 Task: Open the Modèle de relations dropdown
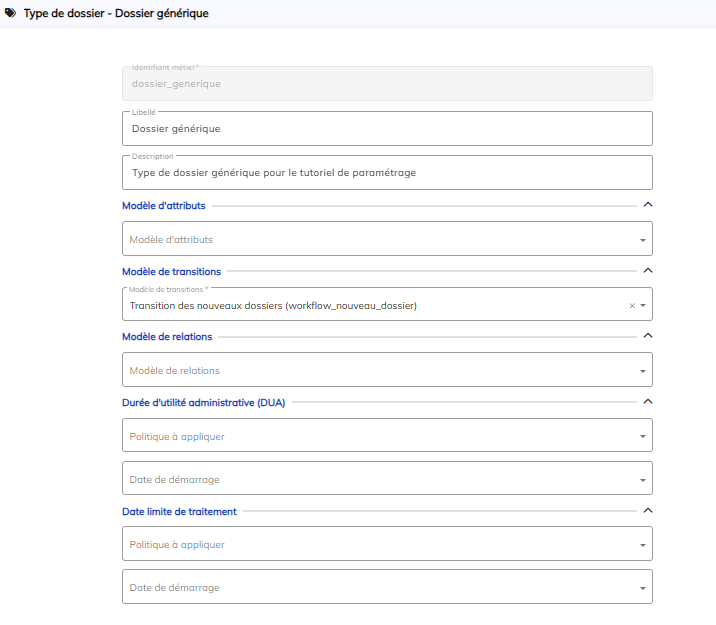387,371
